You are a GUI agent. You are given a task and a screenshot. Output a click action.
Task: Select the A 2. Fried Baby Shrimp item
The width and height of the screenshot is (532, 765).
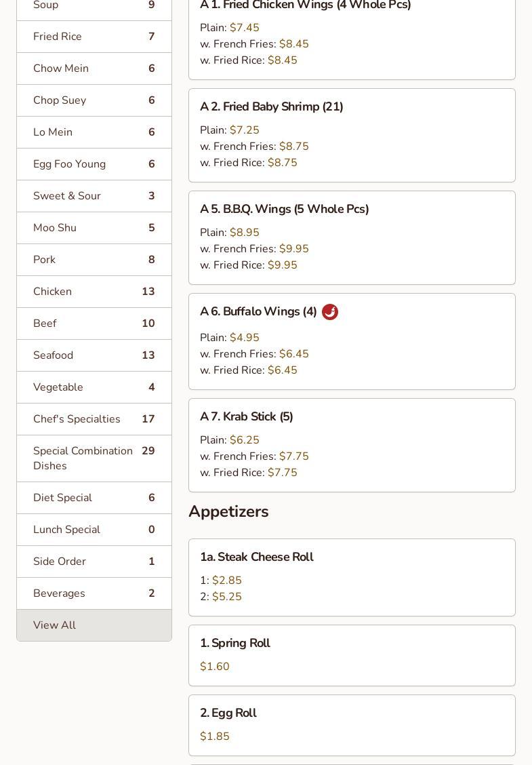coord(271,106)
